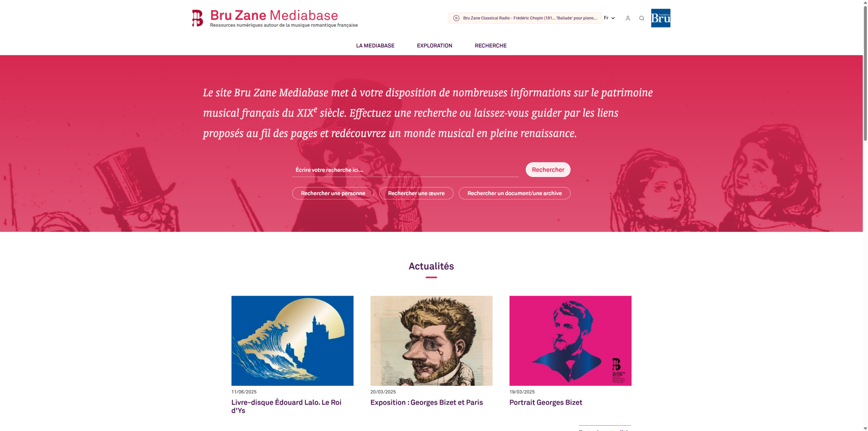Screen dimensions: 868x431
Task: Play the Bru Zane Classical Radio stream
Action: (456, 18)
